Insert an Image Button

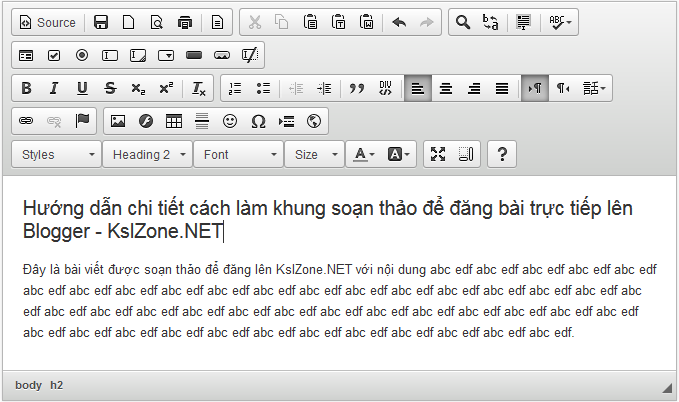pos(222,55)
